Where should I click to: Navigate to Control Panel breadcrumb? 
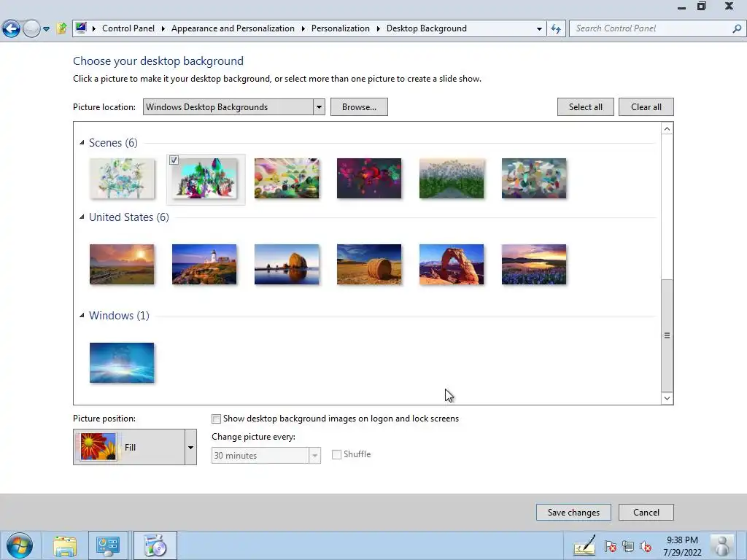[x=128, y=28]
